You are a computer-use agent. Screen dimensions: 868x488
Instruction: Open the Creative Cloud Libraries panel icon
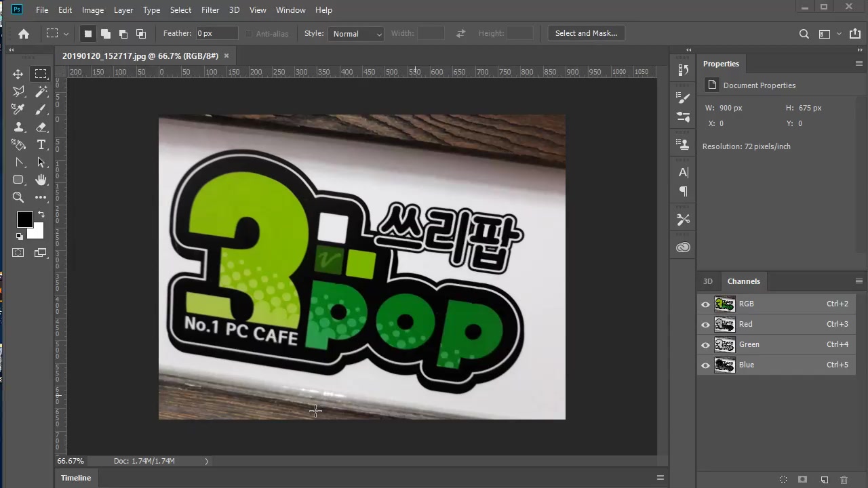(x=683, y=247)
